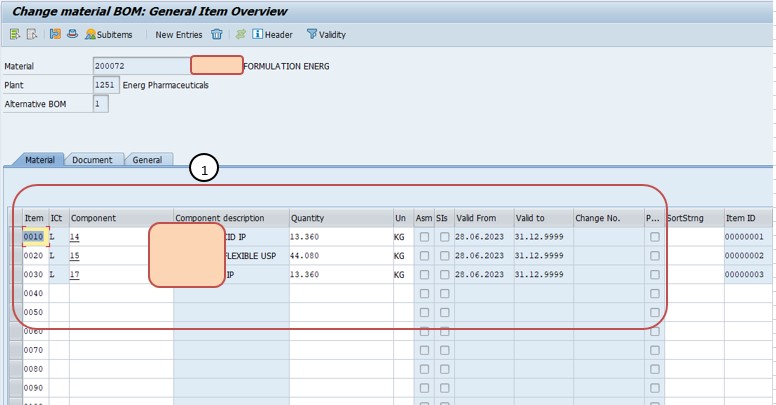
Task: Toggle Asm checkbox in item 0010 row
Action: (424, 237)
